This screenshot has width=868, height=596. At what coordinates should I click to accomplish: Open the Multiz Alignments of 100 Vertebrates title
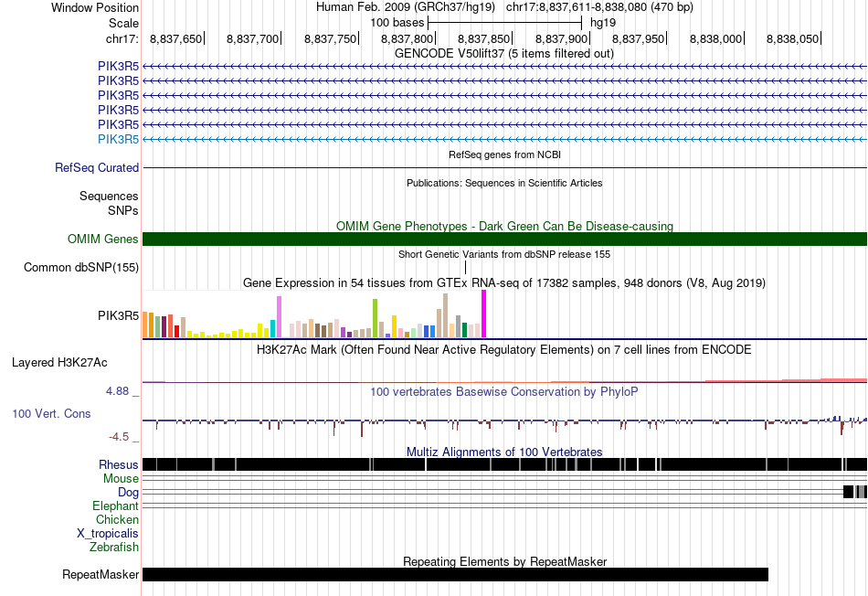pos(504,452)
